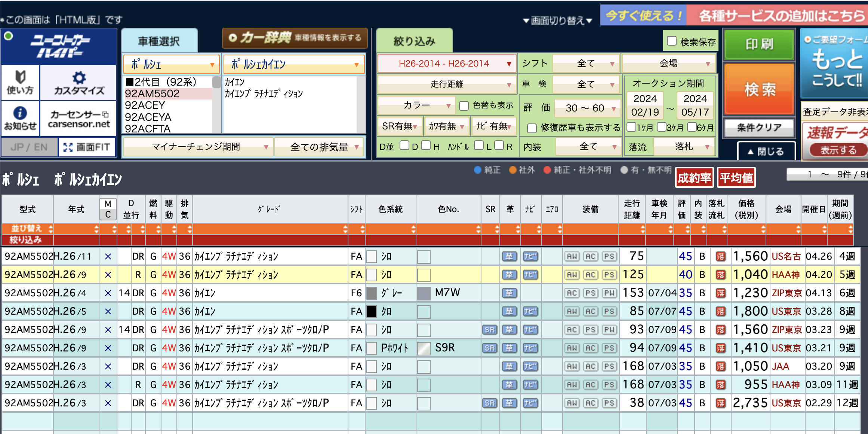Image resolution: width=868 pixels, height=434 pixels.
Task: Click the orange 検索 search button
Action: click(759, 89)
